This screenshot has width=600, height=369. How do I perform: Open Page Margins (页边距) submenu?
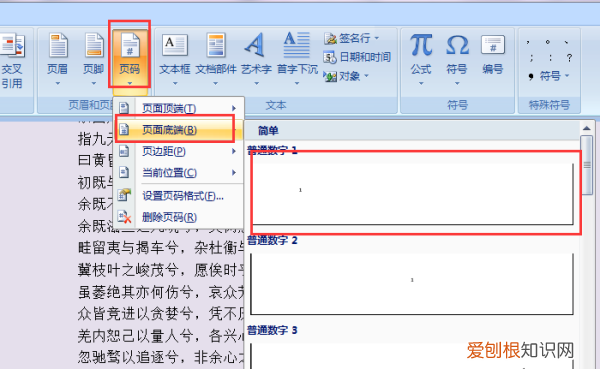[x=178, y=152]
